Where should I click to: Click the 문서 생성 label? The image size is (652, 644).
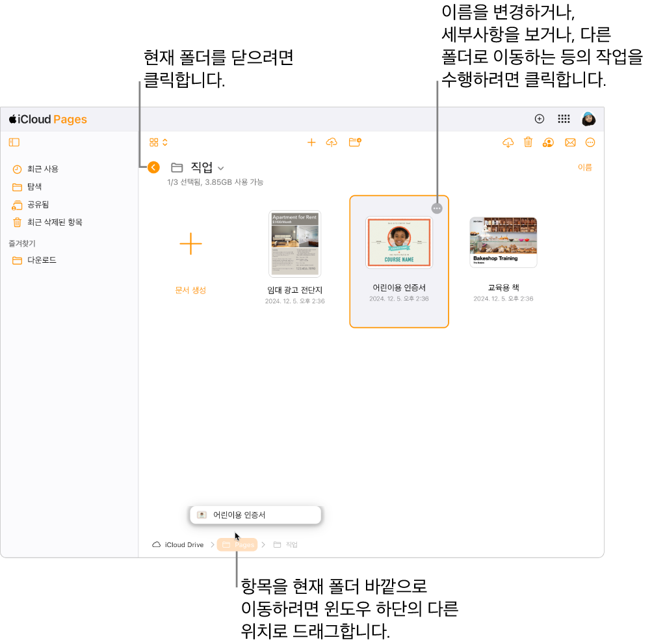(191, 290)
